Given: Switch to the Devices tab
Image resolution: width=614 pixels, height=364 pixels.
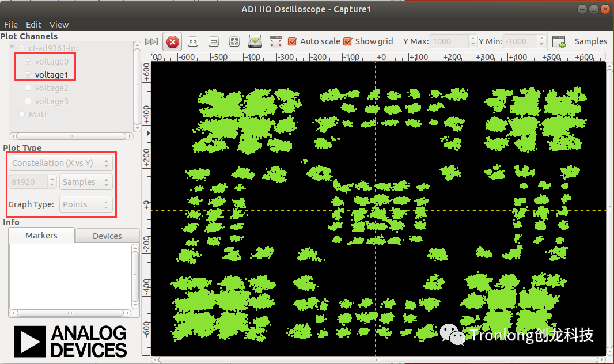Looking at the screenshot, I should (x=107, y=236).
